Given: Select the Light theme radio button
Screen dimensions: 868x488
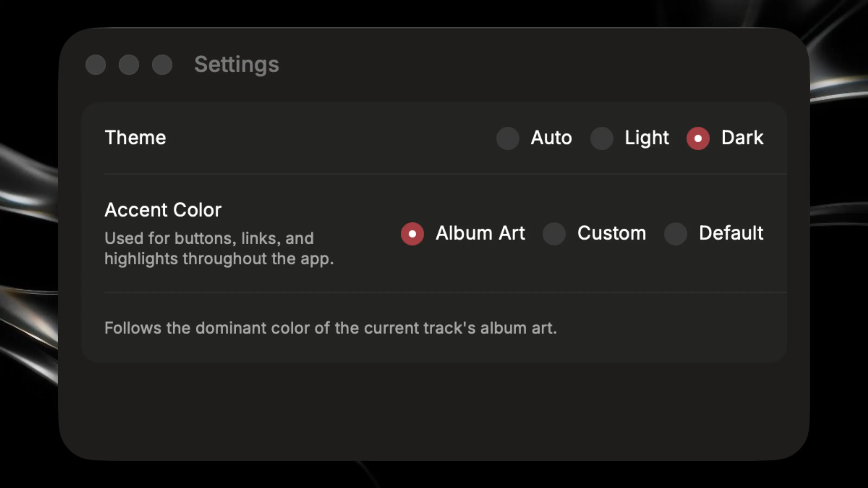Looking at the screenshot, I should click(601, 138).
